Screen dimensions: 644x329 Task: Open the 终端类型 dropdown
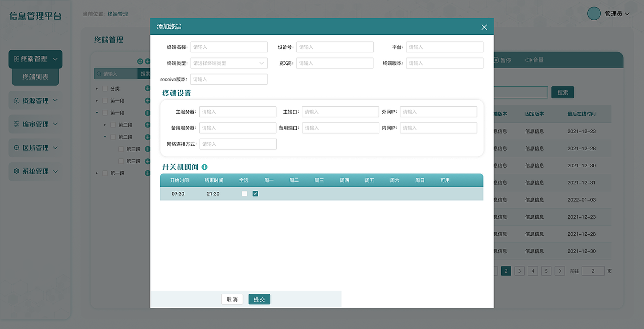coord(229,63)
